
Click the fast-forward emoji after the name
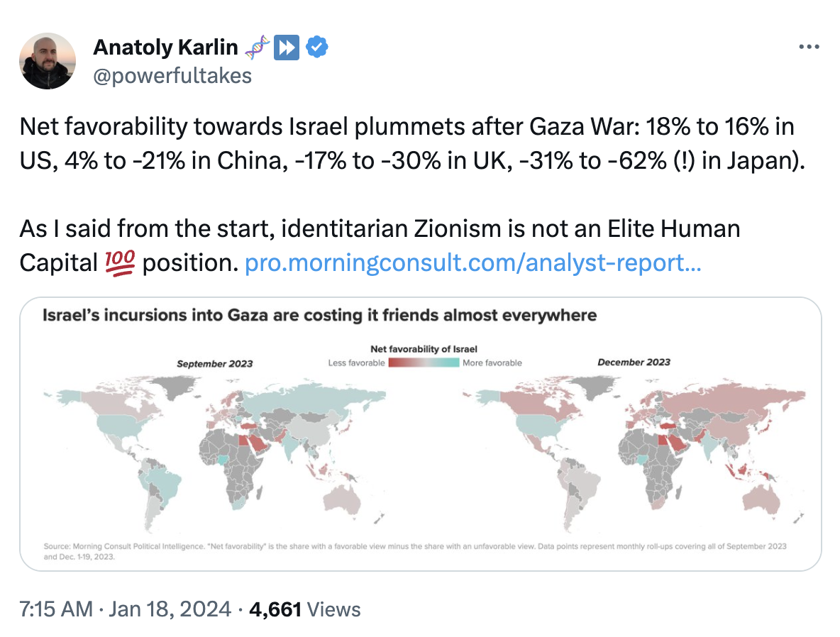pyautogui.click(x=286, y=48)
